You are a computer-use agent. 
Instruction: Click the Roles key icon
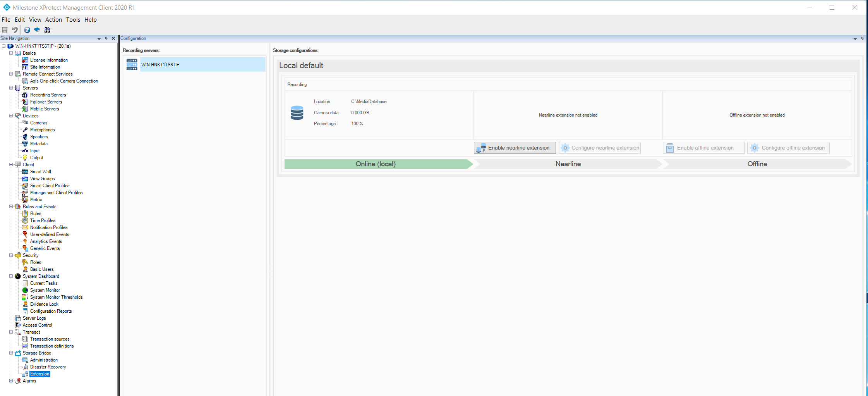tap(25, 262)
